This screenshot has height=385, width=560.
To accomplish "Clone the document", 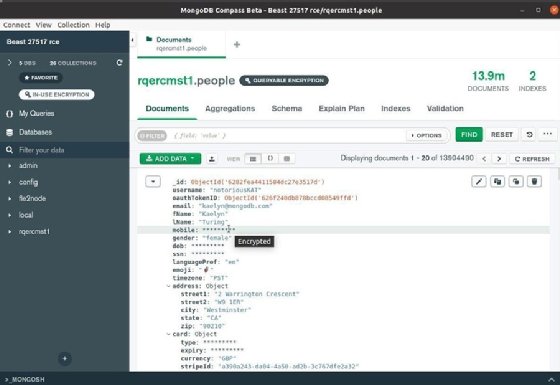I will coord(516,181).
